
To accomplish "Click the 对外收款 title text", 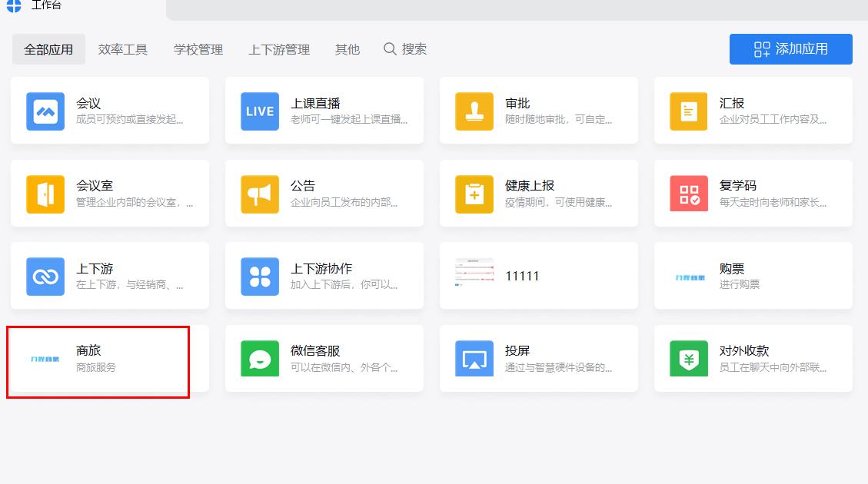I will tap(744, 350).
